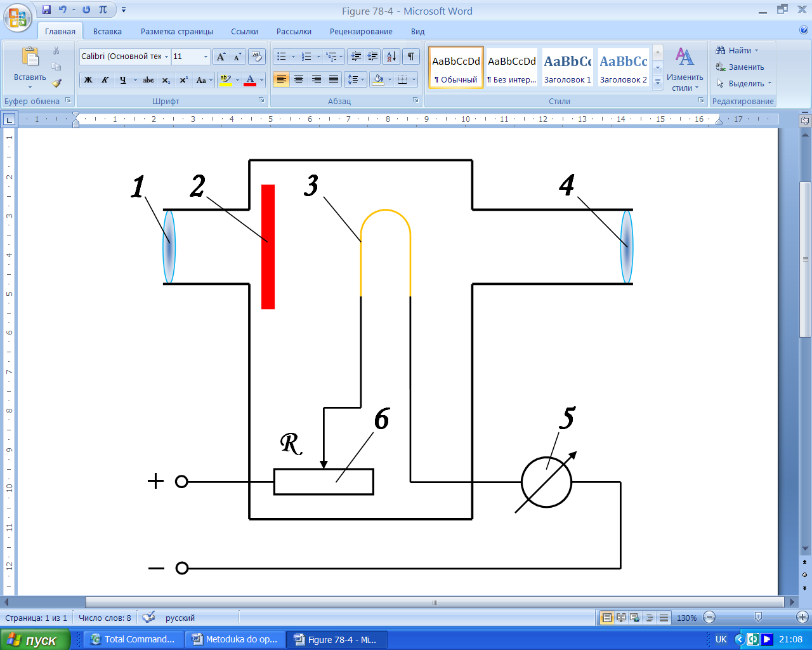Screen dimensions: 812x650
Task: Toggle show paragraph marks (¶)
Action: pos(411,56)
